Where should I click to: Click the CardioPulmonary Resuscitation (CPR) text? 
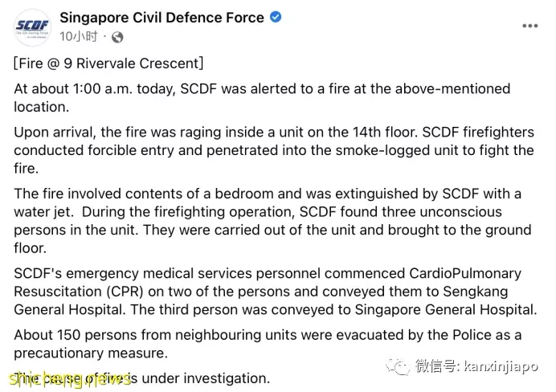[268, 283]
